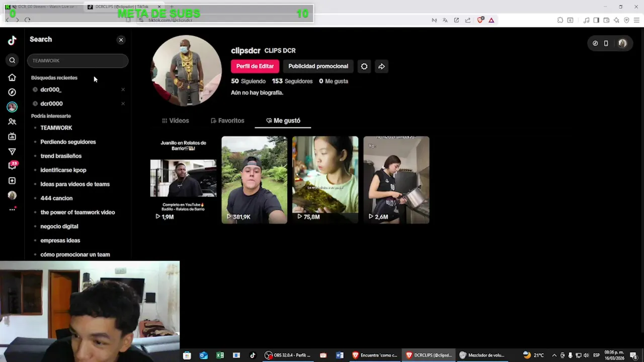Open the video with 75,8M views

[325, 180]
